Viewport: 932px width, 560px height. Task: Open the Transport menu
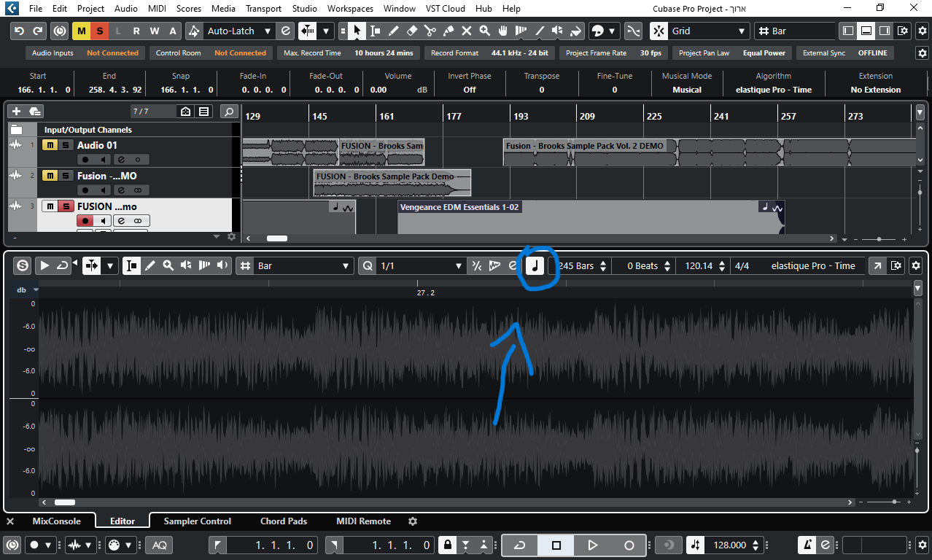tap(263, 9)
